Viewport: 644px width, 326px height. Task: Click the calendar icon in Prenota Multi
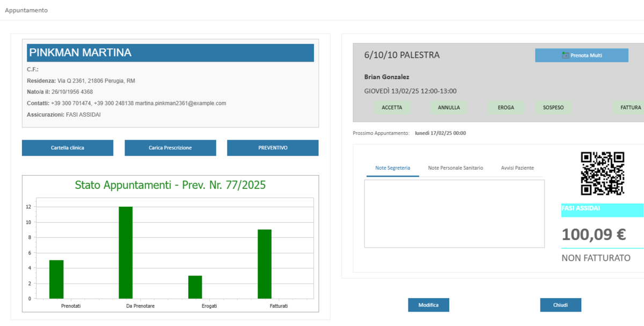(565, 55)
